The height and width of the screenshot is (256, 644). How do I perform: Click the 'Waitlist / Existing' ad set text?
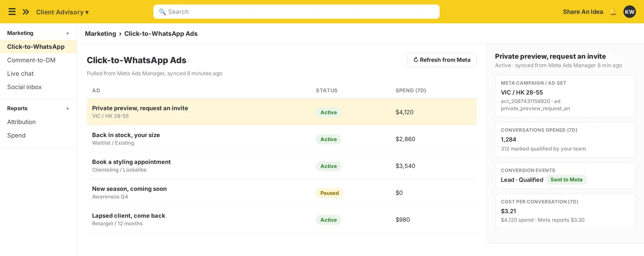click(x=113, y=143)
